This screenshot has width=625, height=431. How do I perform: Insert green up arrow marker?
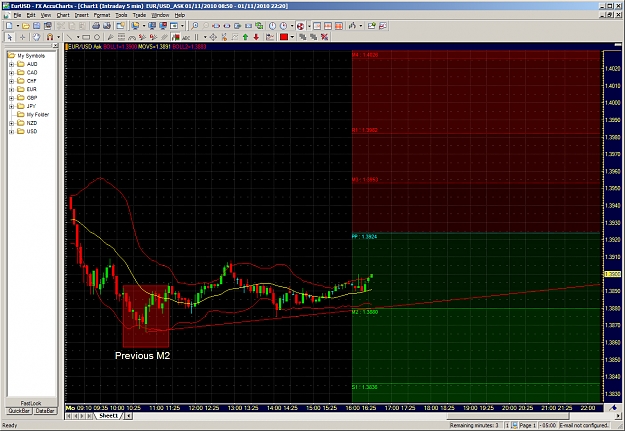(246, 37)
